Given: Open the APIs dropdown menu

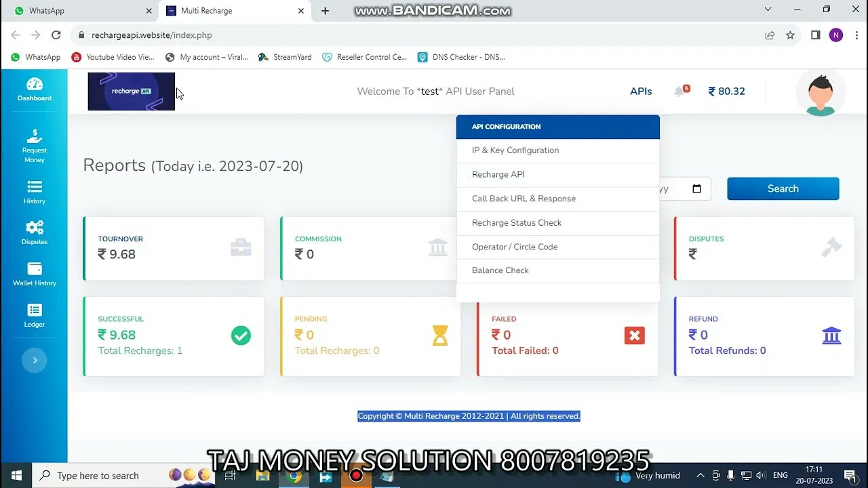Looking at the screenshot, I should coord(641,91).
